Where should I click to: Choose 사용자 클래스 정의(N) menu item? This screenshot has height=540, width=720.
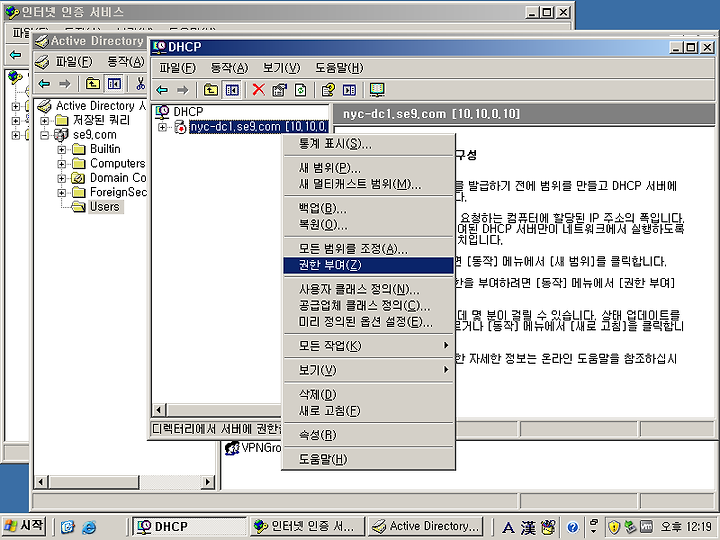368,289
